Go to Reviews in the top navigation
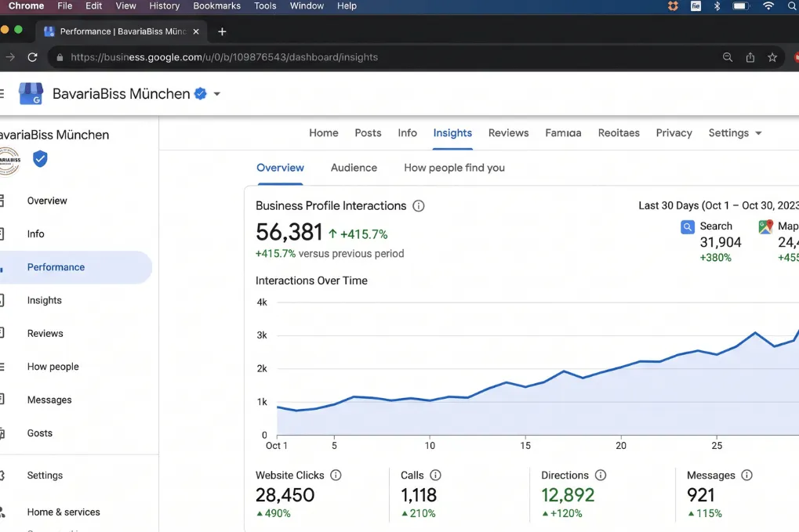This screenshot has width=799, height=532. pyautogui.click(x=508, y=133)
